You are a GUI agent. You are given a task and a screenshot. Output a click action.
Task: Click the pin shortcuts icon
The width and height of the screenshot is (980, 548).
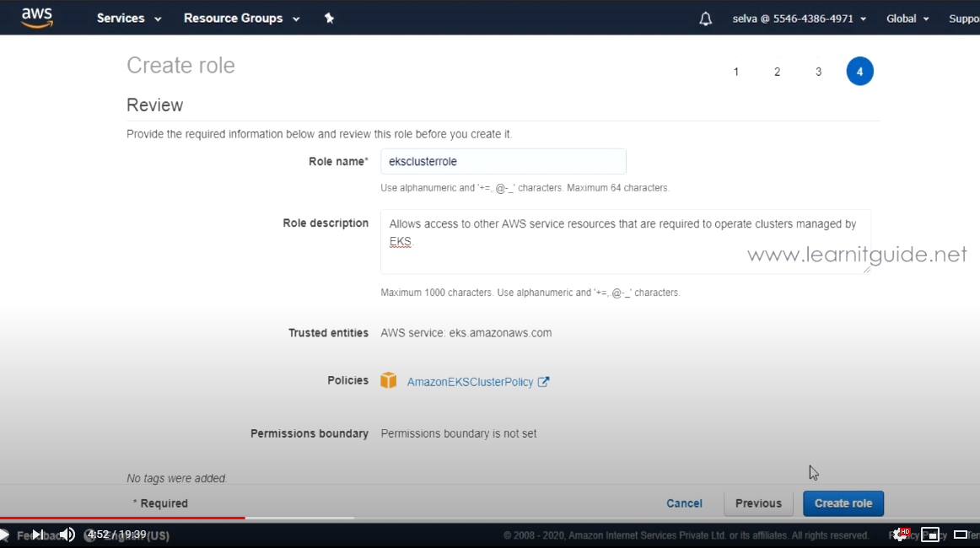tap(330, 18)
